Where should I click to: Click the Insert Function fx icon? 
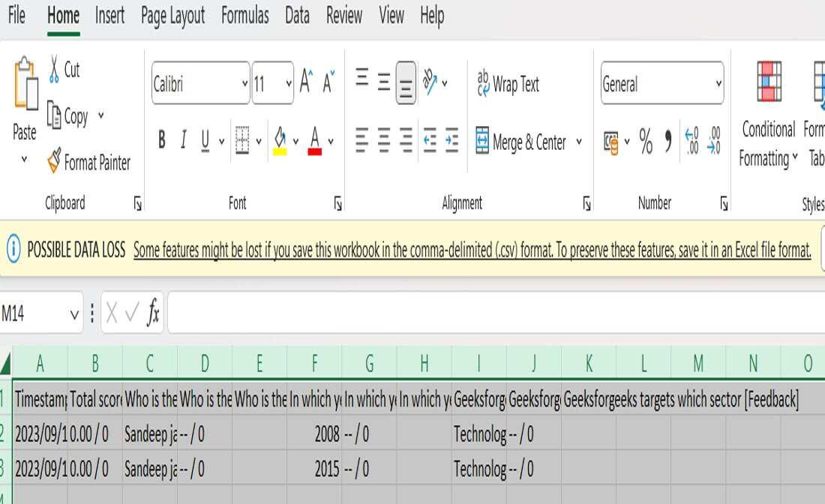tap(152, 313)
